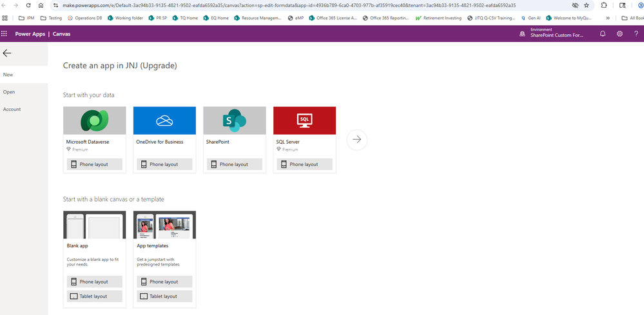Reload the page with browser refresh icon
This screenshot has width=644, height=315.
28,5
